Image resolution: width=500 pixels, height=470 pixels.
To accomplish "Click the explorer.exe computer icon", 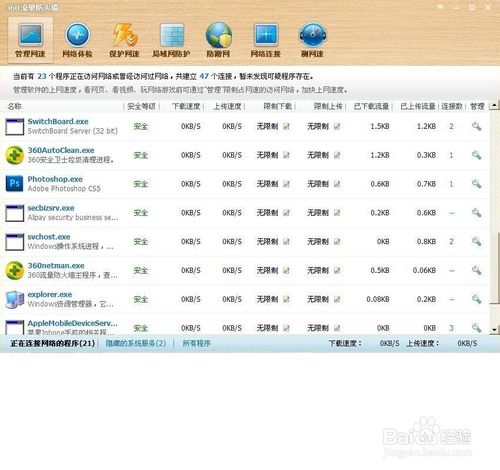I will (x=15, y=299).
